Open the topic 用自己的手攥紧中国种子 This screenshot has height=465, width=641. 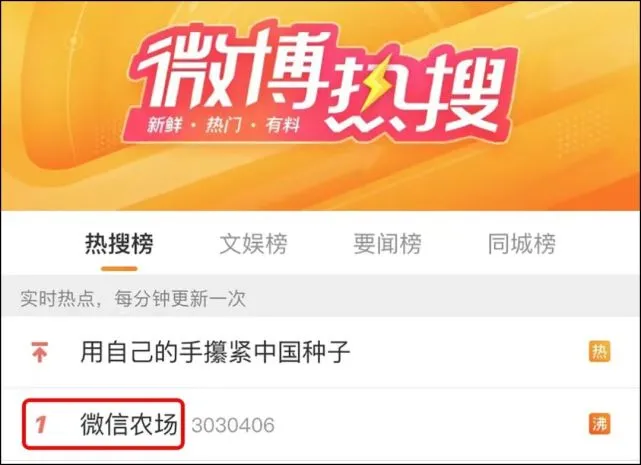(215, 352)
